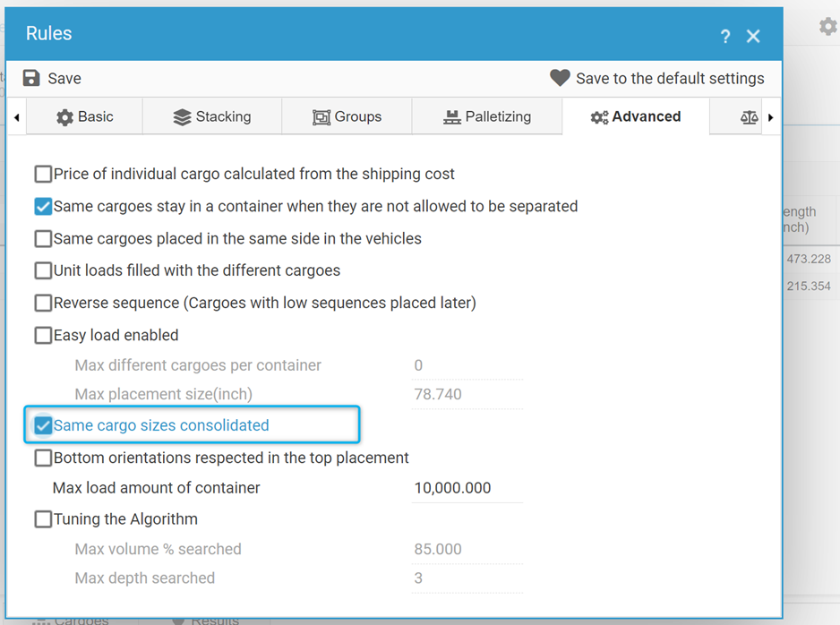The height and width of the screenshot is (625, 840).
Task: Click the Max depth searched field
Action: (x=467, y=578)
